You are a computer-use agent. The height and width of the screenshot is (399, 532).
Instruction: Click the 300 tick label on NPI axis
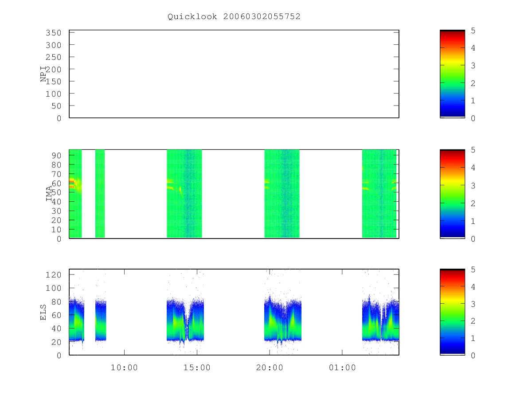(53, 45)
